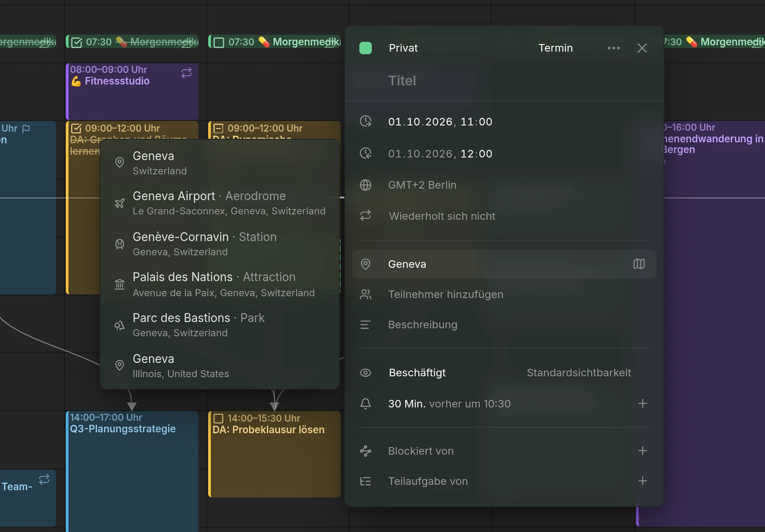Check off the DA: Probeklausur lösen task
The image size is (765, 532).
[218, 419]
